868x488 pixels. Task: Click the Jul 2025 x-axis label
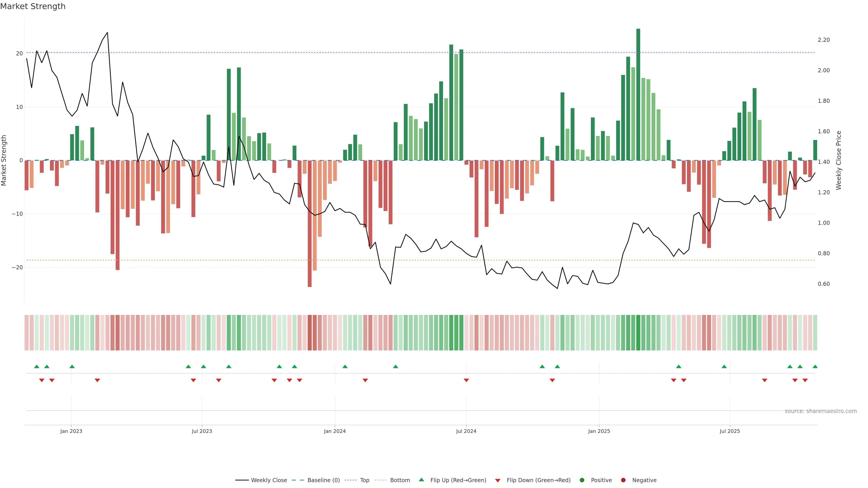(729, 431)
